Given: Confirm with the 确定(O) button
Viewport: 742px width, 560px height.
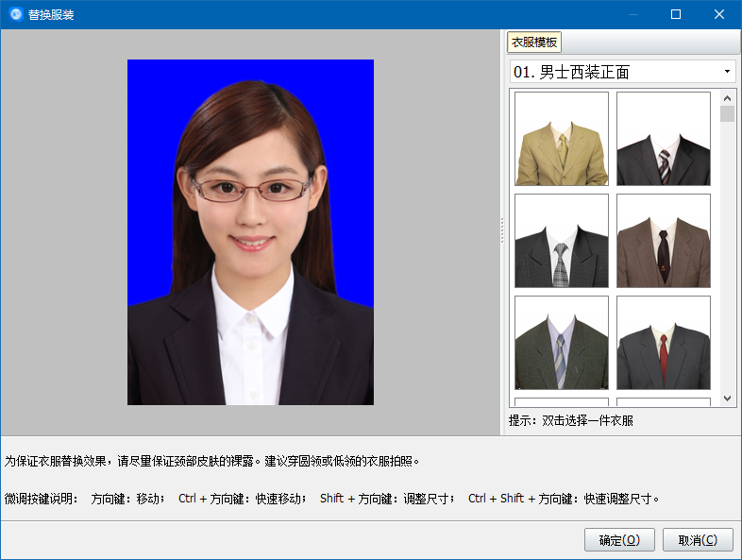Looking at the screenshot, I should [619, 539].
